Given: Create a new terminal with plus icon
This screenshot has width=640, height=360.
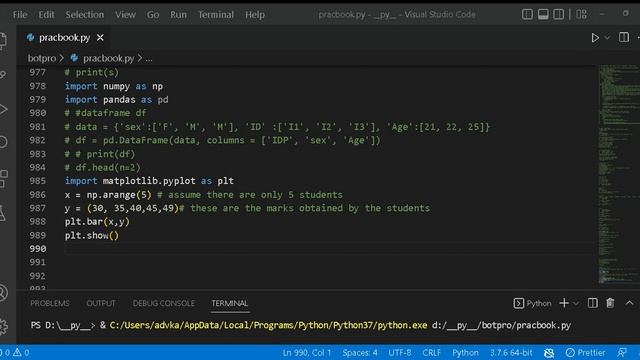Looking at the screenshot, I should (x=564, y=303).
